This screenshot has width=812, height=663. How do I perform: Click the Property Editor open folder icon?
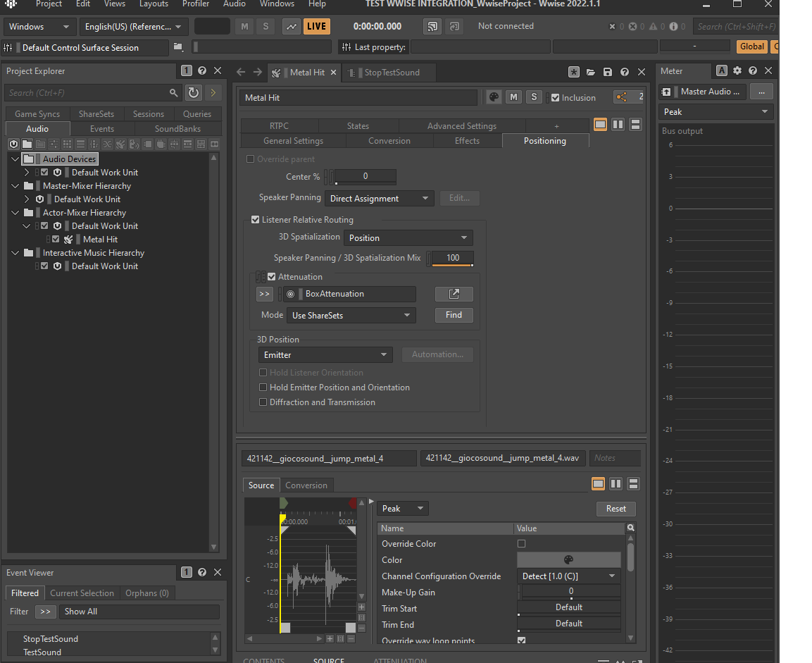(x=590, y=72)
